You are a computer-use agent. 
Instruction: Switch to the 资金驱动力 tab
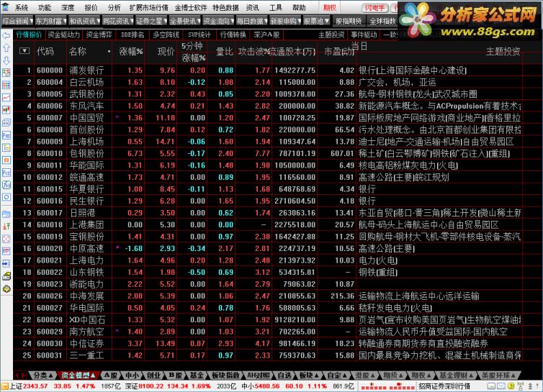coord(63,35)
